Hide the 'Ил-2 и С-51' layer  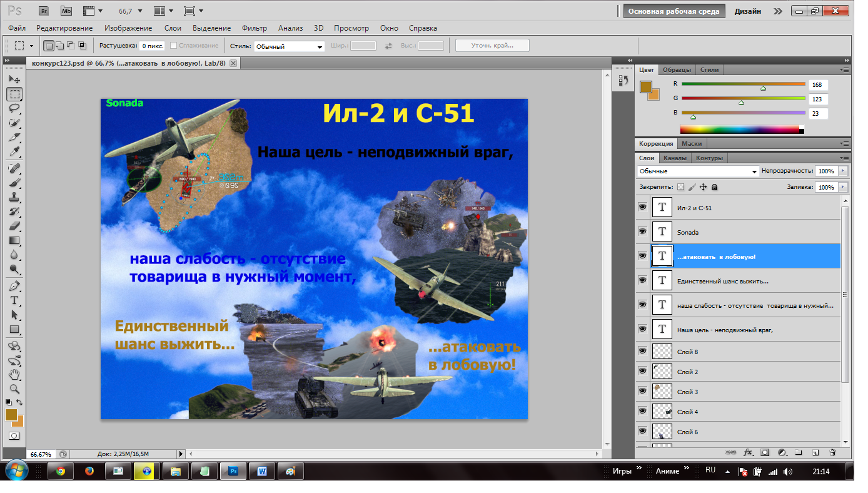tap(643, 207)
